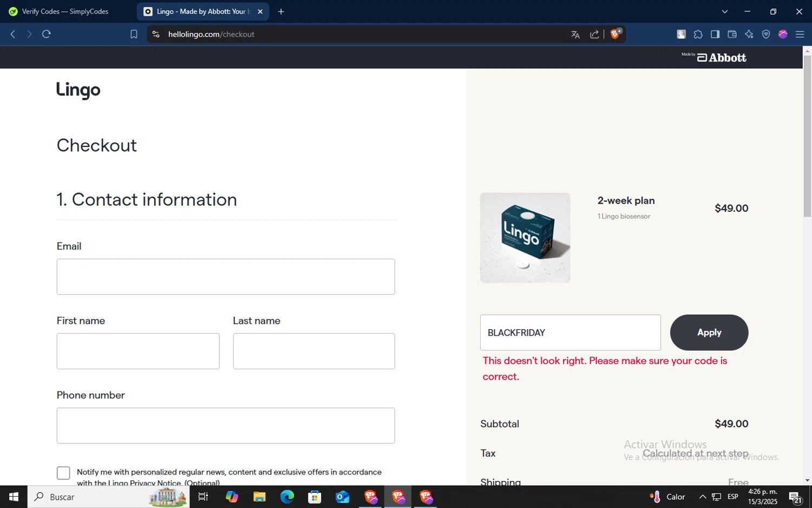Viewport: 812px width, 508px height.
Task: Click the 2-week plan title text
Action: (626, 200)
